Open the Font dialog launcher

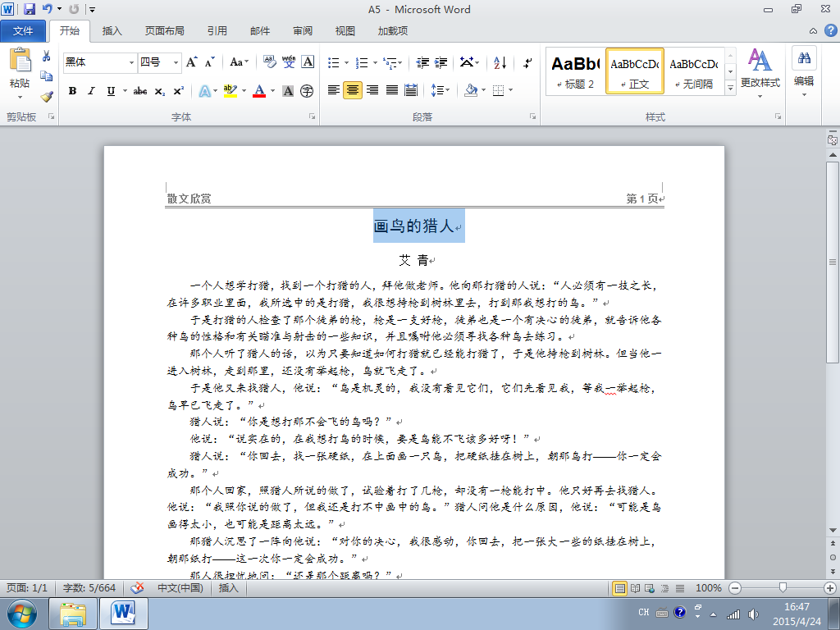(312, 116)
